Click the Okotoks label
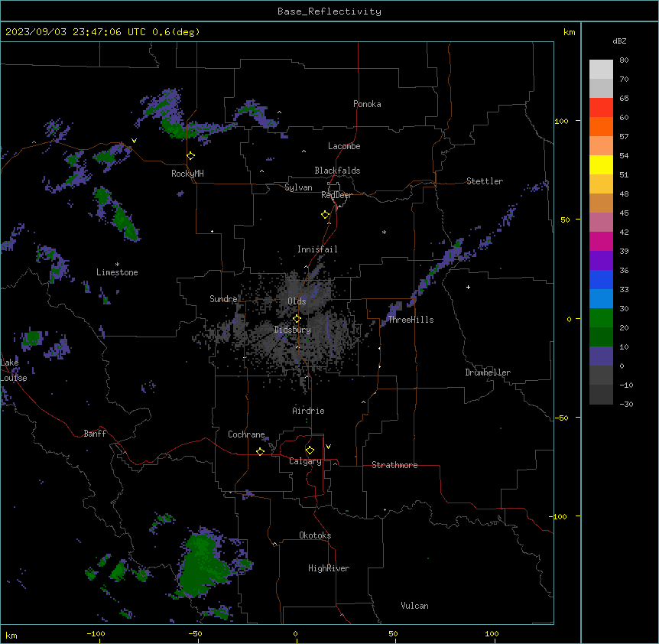The width and height of the screenshot is (659, 644). (315, 535)
